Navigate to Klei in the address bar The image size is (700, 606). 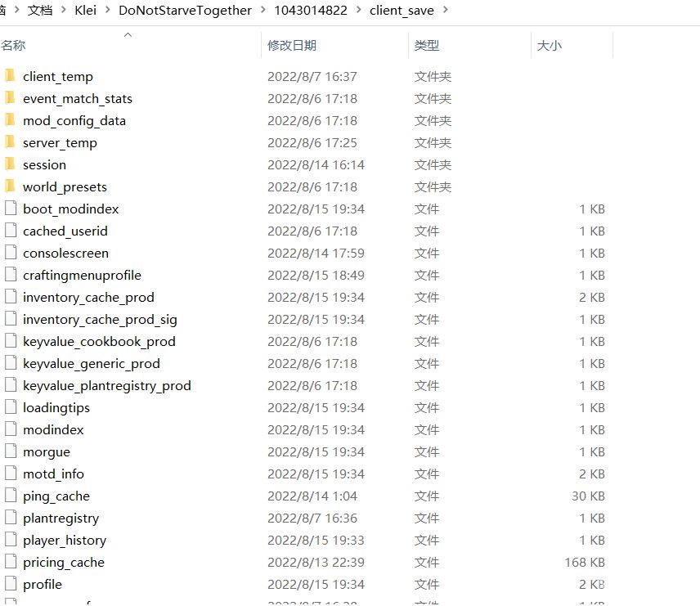85,10
